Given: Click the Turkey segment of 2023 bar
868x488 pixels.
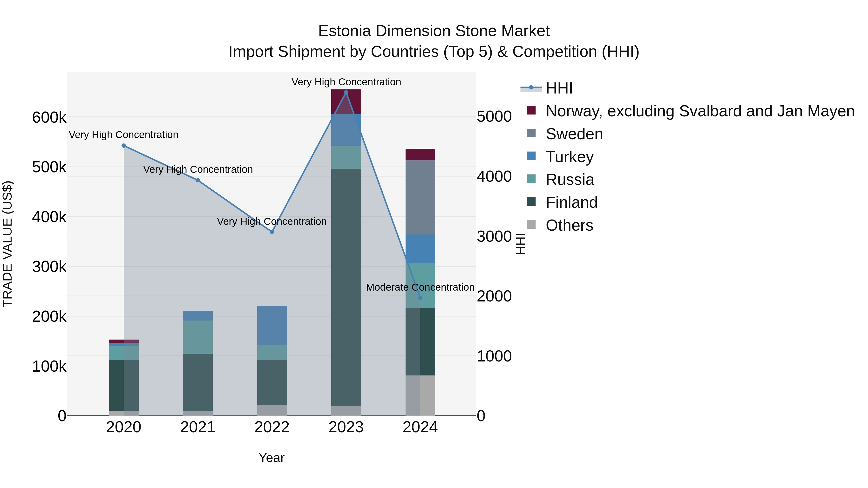Looking at the screenshot, I should 346,130.
